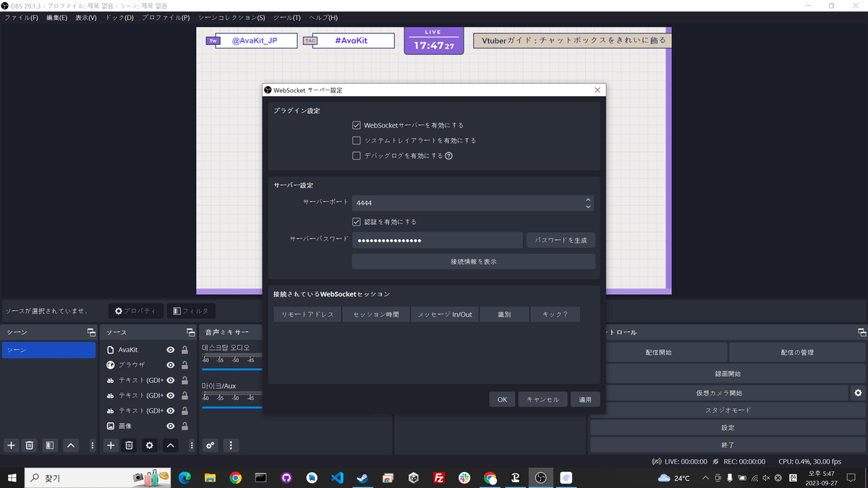Delete the selected source using the trash icon
Viewport: 868px width, 488px height.
pyautogui.click(x=129, y=445)
